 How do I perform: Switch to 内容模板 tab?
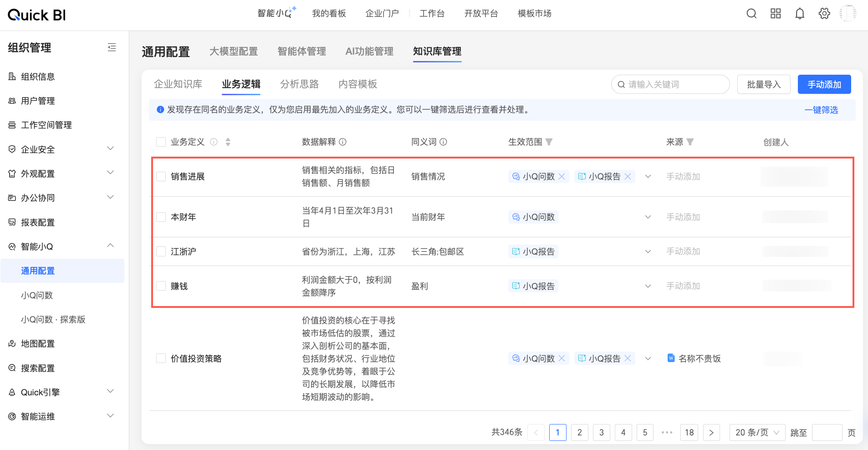point(357,84)
